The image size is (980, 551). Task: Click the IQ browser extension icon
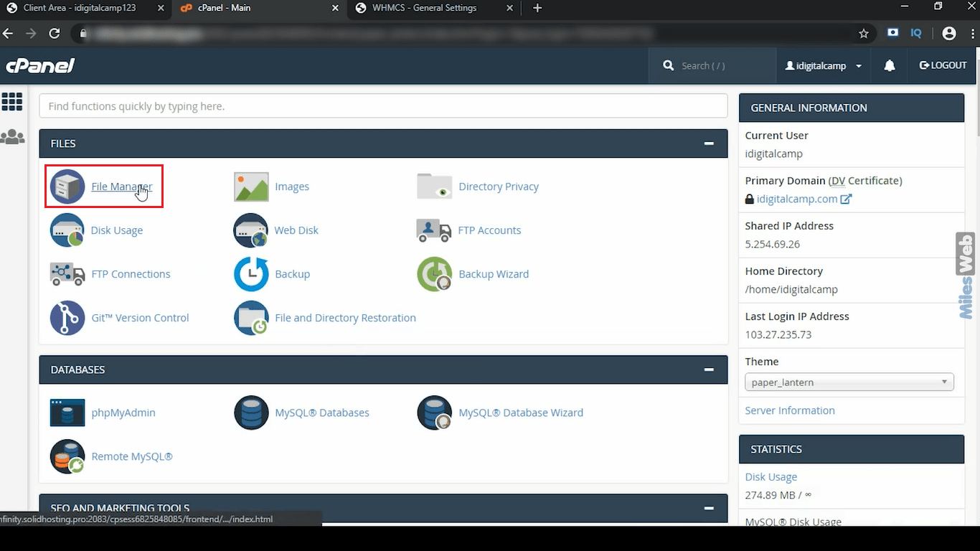coord(916,33)
